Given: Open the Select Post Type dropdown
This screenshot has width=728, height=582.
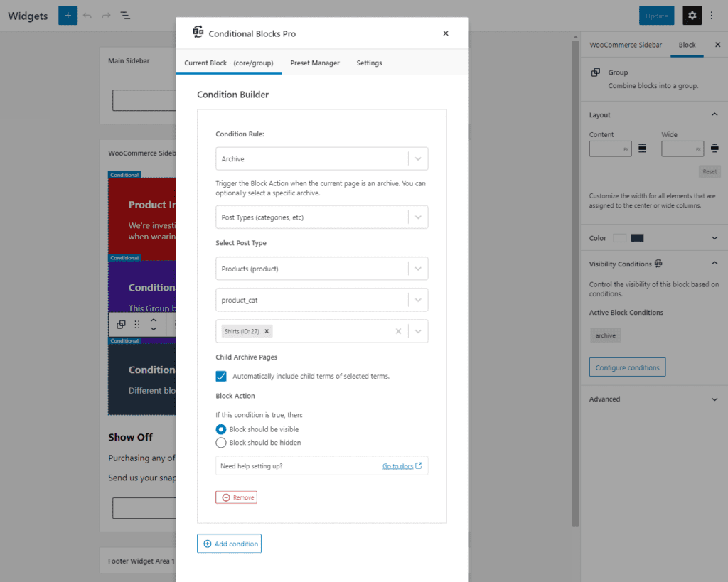Looking at the screenshot, I should pyautogui.click(x=321, y=268).
